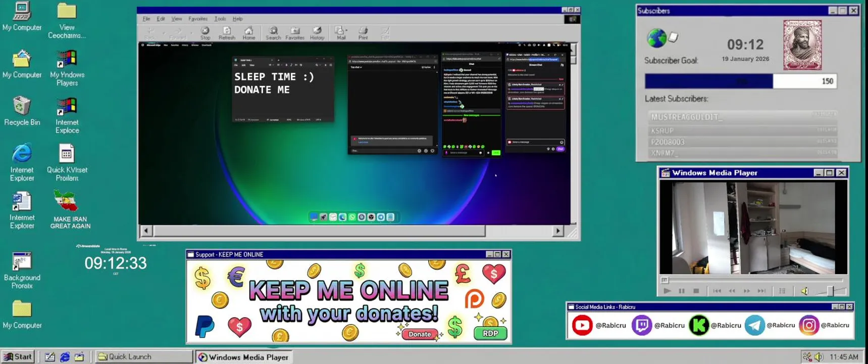868x364 pixels.
Task: Click the Refresh toolbar icon
Action: [x=227, y=33]
